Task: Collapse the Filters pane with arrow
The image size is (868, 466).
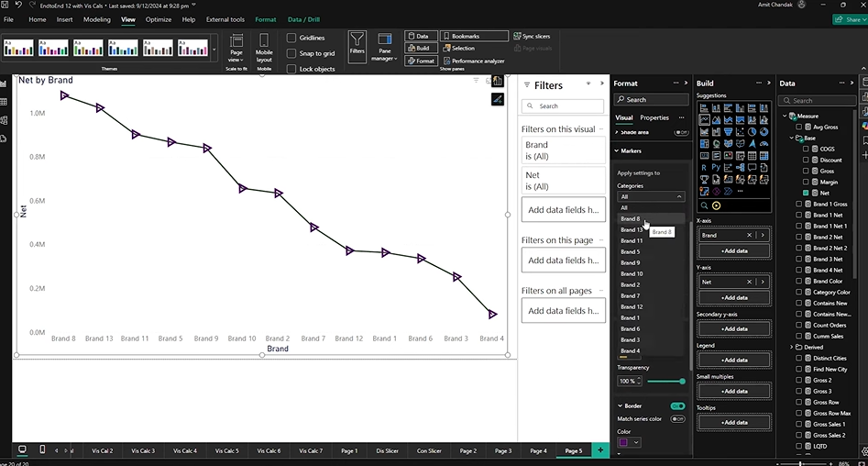Action: (x=601, y=83)
